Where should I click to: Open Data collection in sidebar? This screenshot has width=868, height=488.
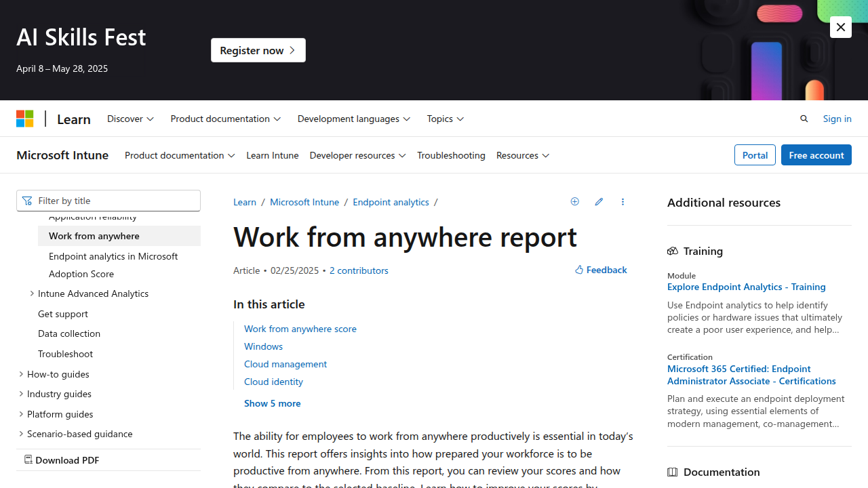pyautogui.click(x=69, y=333)
